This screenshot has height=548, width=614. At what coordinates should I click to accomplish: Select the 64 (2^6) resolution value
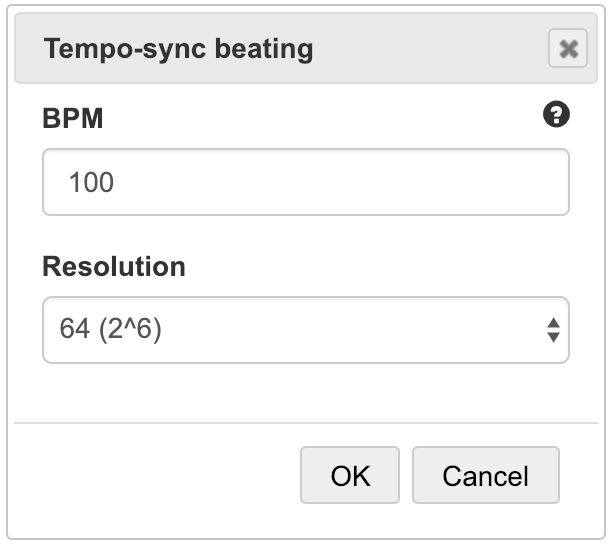[x=112, y=329]
